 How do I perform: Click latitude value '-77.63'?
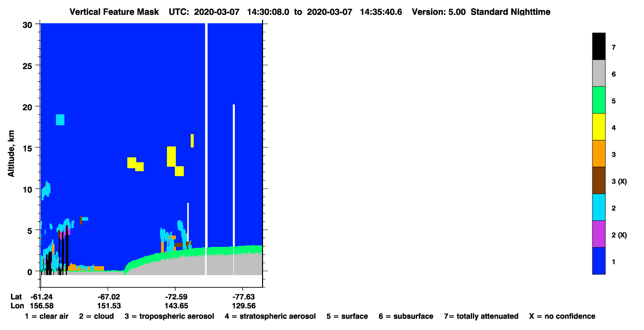click(243, 297)
